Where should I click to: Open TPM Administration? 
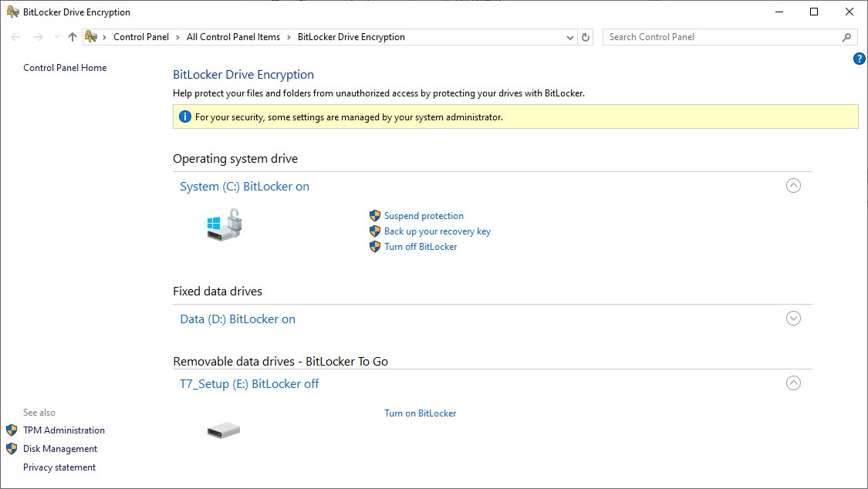coord(64,430)
